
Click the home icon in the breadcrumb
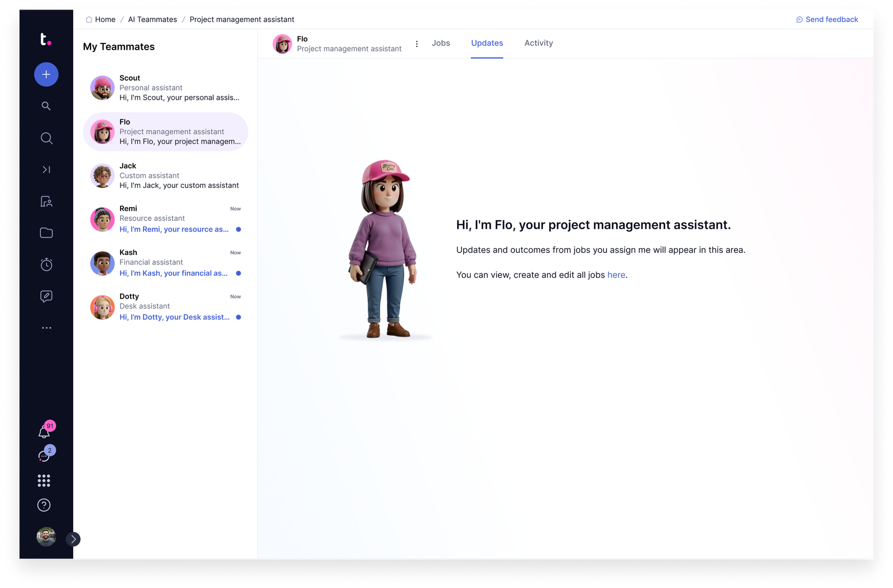[x=89, y=20]
